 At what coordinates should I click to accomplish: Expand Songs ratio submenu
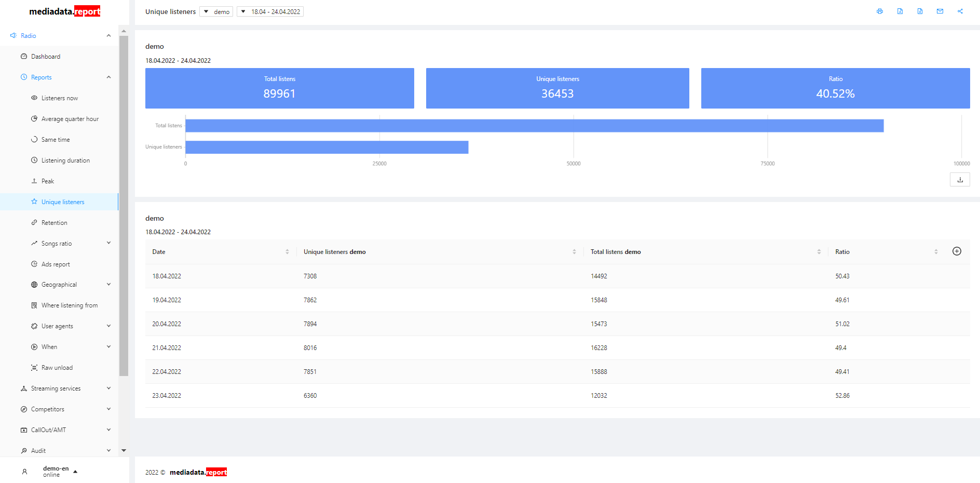[108, 243]
